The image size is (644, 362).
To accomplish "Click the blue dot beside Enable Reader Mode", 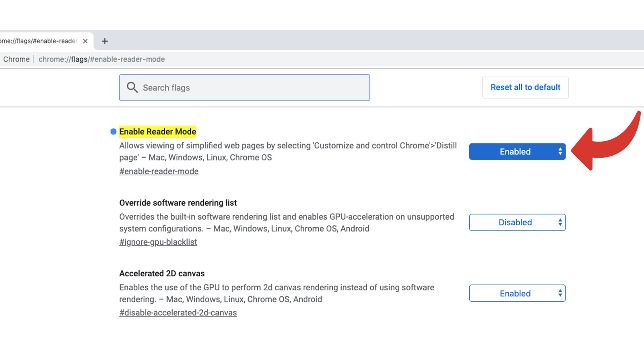I will [x=112, y=131].
